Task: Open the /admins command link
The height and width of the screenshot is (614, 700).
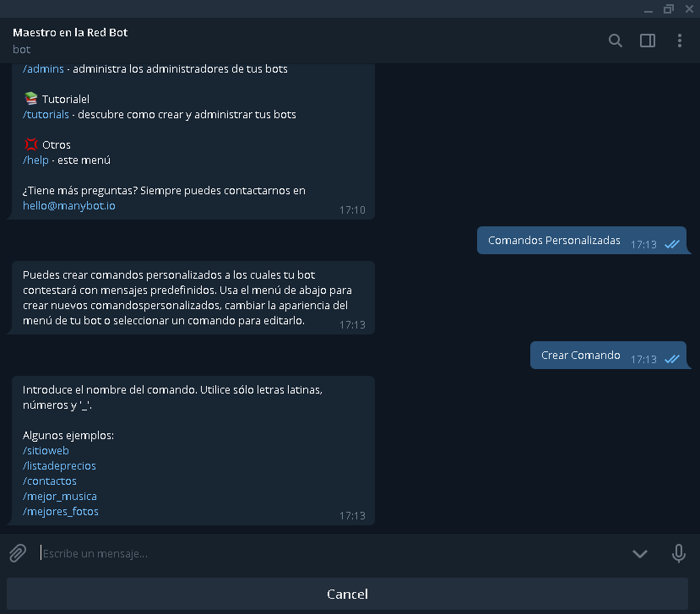Action: tap(43, 68)
